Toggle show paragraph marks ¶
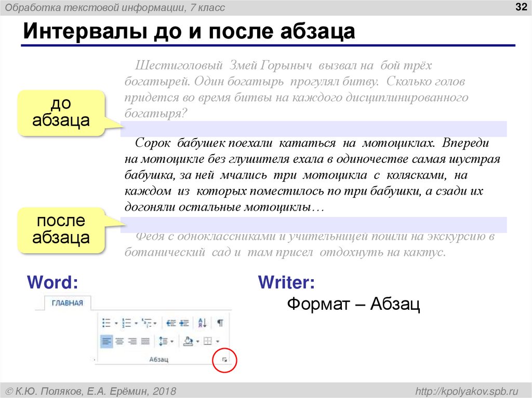Image resolution: width=532 pixels, height=398 pixels. point(220,323)
